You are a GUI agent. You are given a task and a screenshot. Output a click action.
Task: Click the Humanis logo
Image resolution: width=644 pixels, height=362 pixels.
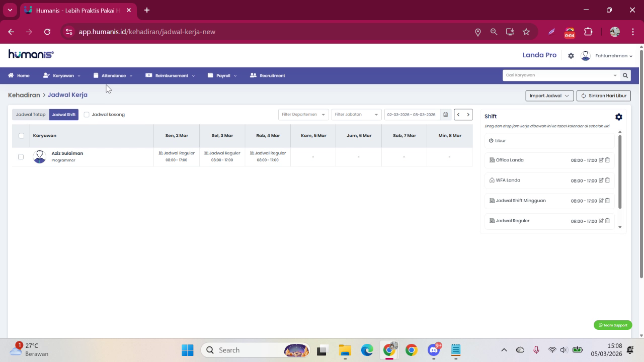click(x=31, y=54)
